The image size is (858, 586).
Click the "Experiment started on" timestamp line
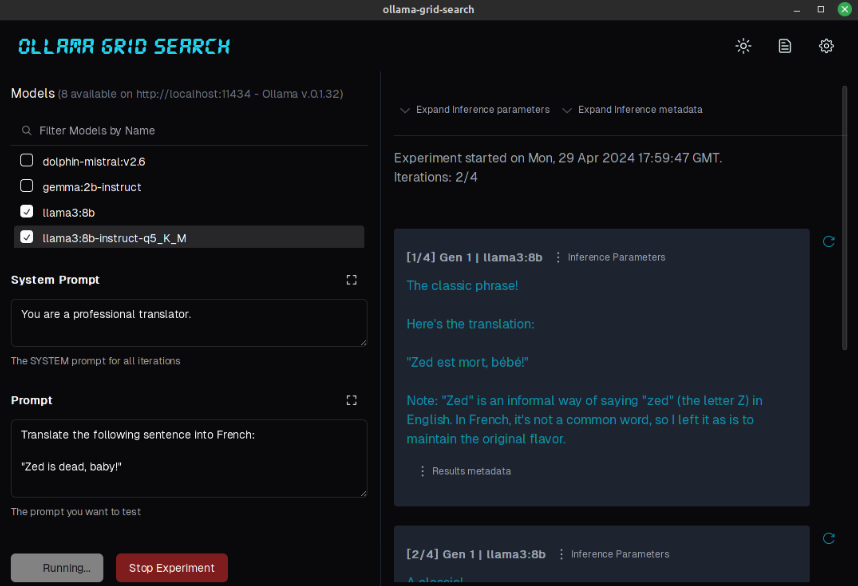point(558,158)
